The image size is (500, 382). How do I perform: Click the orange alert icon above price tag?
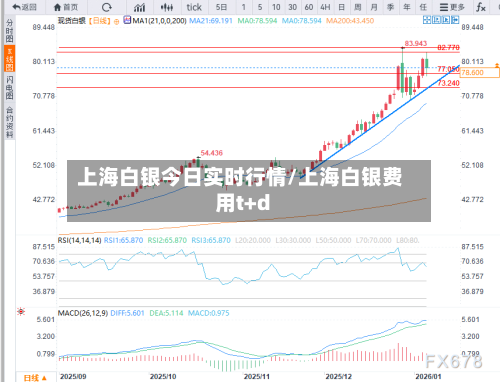[x=497, y=65]
